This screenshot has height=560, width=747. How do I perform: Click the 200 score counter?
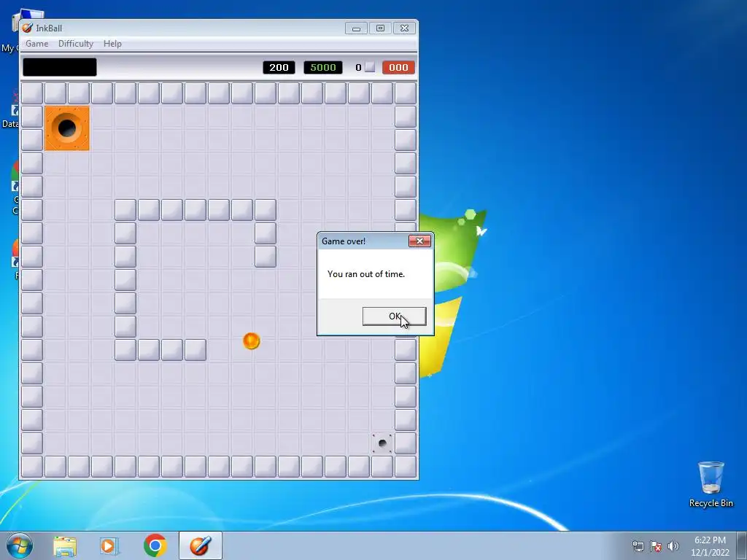point(279,68)
